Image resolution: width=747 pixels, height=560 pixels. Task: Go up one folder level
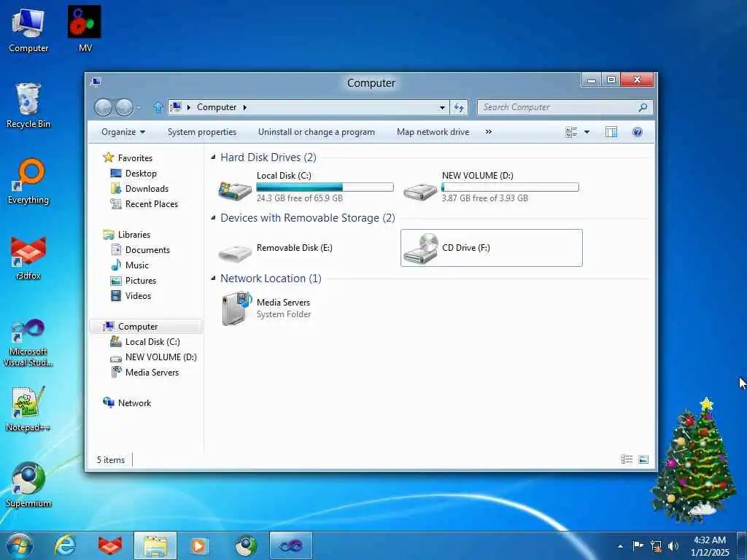(158, 108)
